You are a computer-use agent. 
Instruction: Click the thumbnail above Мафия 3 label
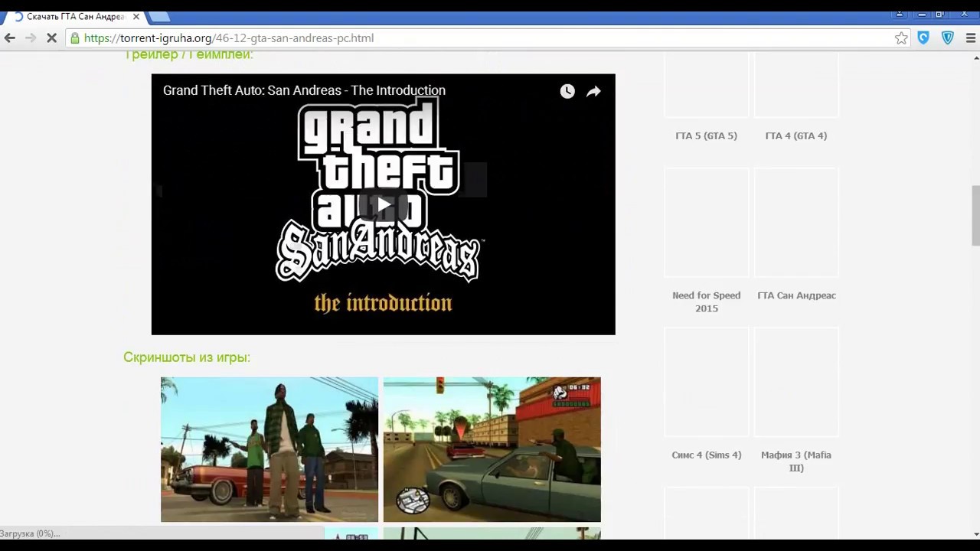coord(796,382)
